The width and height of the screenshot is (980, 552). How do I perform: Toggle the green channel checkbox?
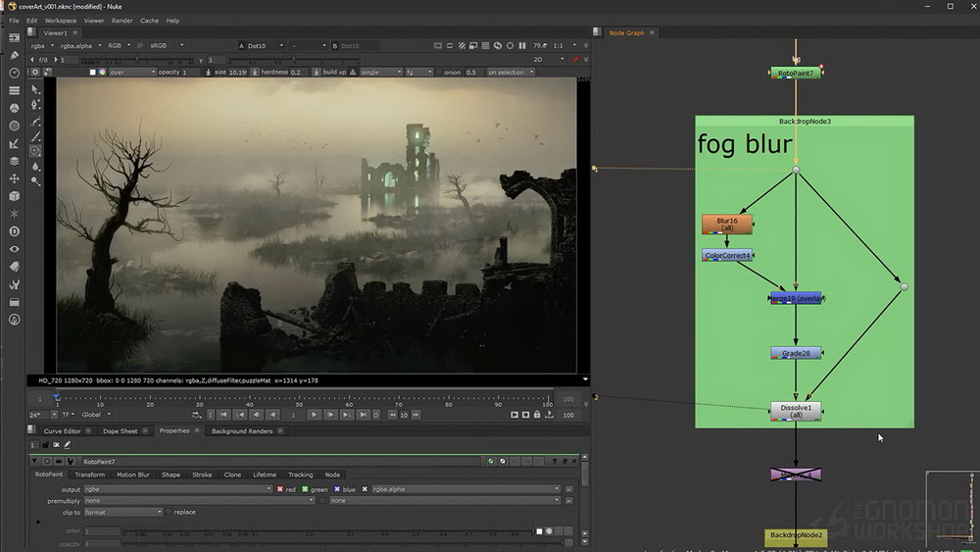(x=305, y=489)
